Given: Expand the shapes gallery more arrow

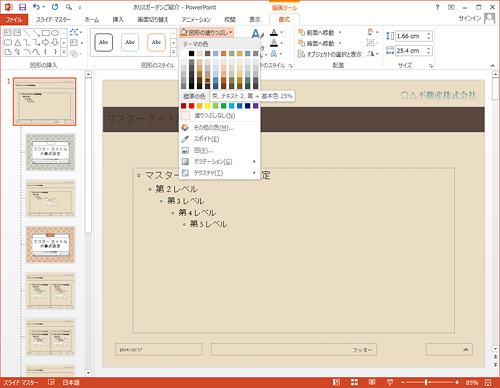Looking at the screenshot, I should click(64, 52).
